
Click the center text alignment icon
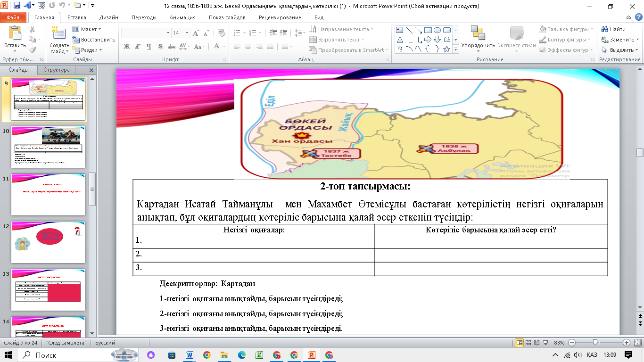pyautogui.click(x=248, y=47)
